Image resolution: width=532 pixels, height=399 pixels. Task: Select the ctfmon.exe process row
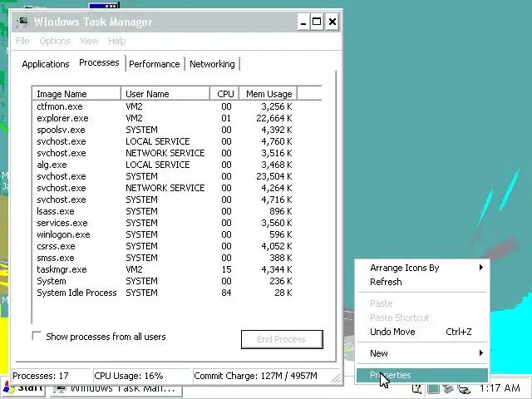pos(165,106)
